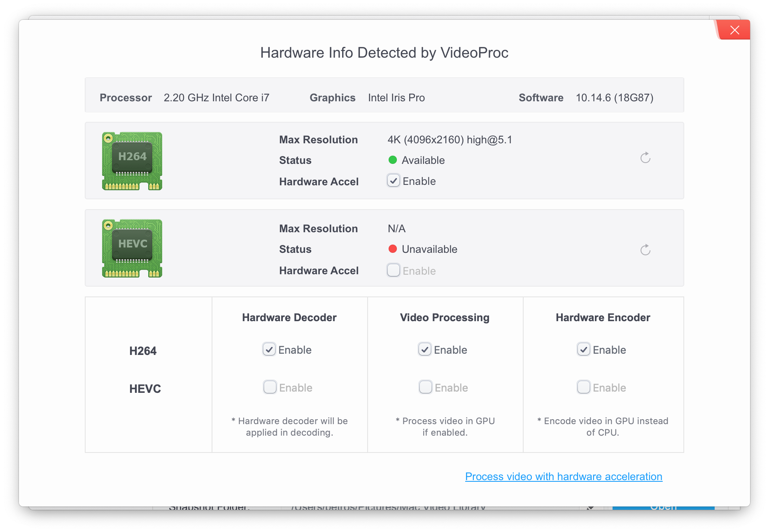769x532 pixels.
Task: Toggle HEVC Hardware Encoder Enable checkbox
Action: (x=584, y=387)
